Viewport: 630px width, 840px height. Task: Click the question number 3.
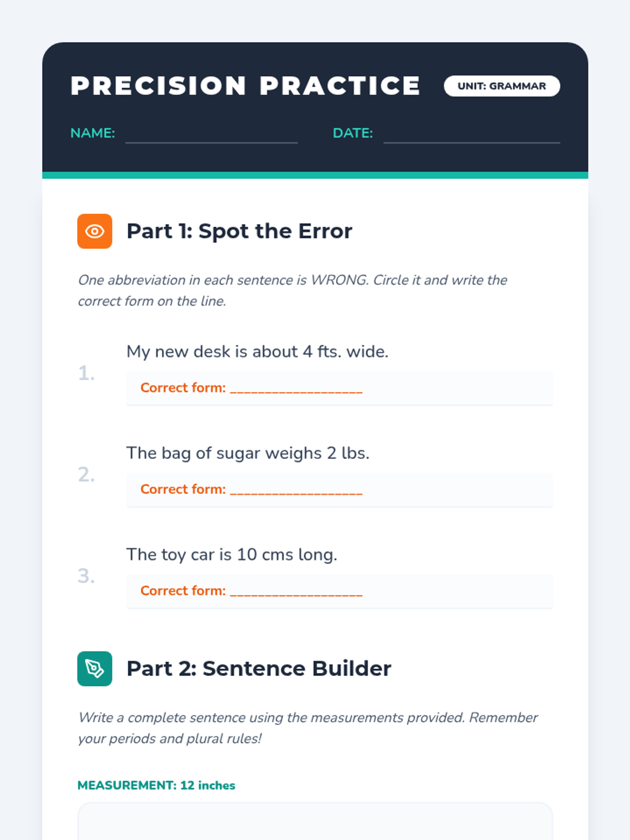tap(87, 576)
